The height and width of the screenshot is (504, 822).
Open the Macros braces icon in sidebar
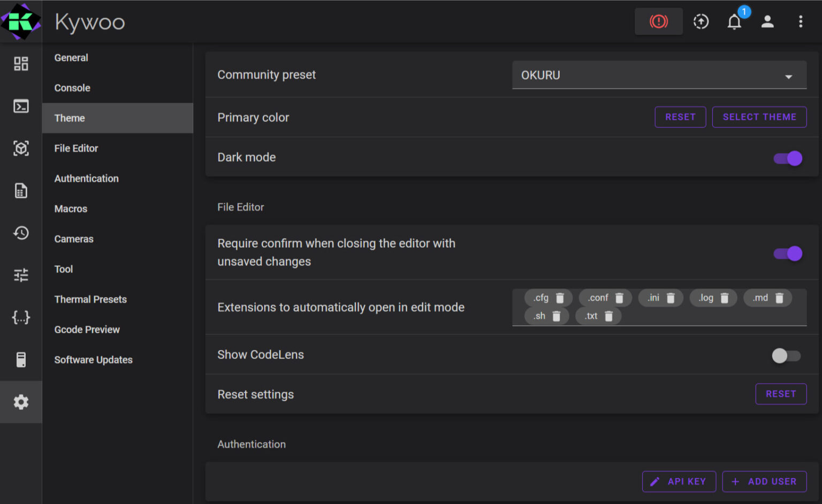(21, 317)
